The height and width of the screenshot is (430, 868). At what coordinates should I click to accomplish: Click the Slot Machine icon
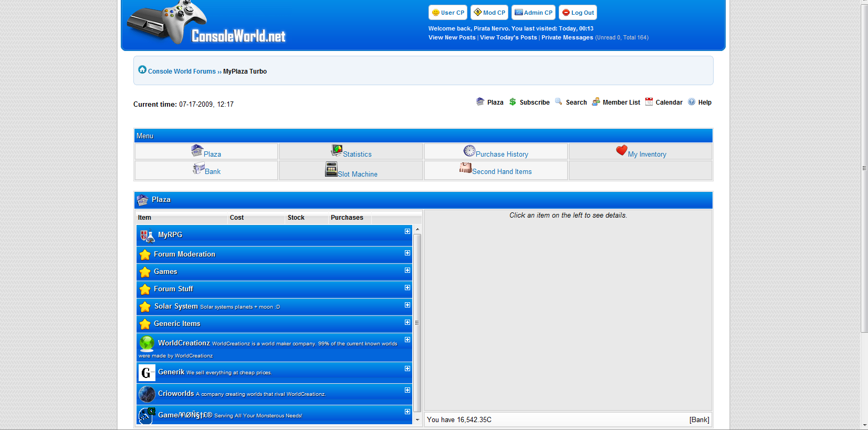click(331, 169)
